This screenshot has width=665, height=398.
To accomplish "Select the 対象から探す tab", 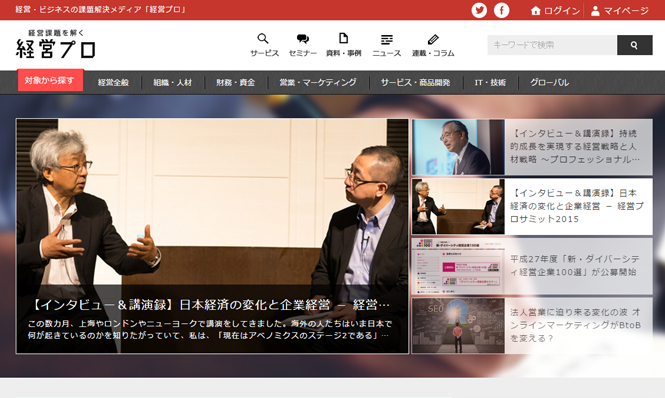I will click(x=50, y=80).
